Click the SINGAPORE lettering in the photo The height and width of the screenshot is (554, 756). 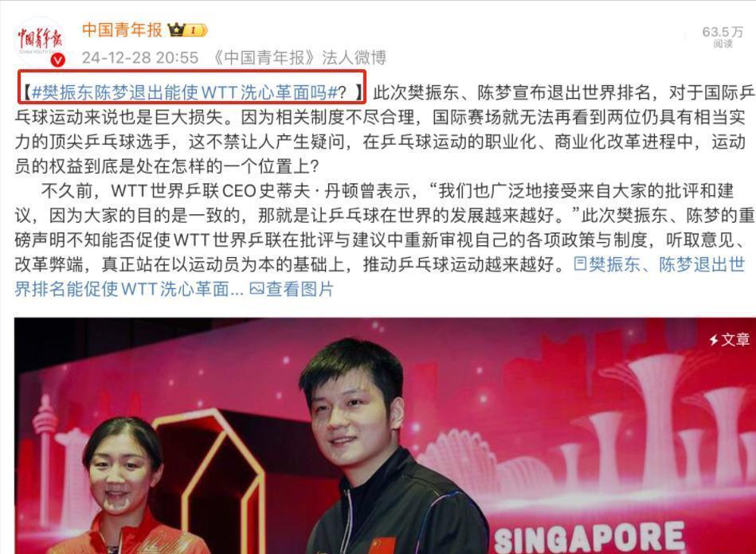tap(590, 537)
